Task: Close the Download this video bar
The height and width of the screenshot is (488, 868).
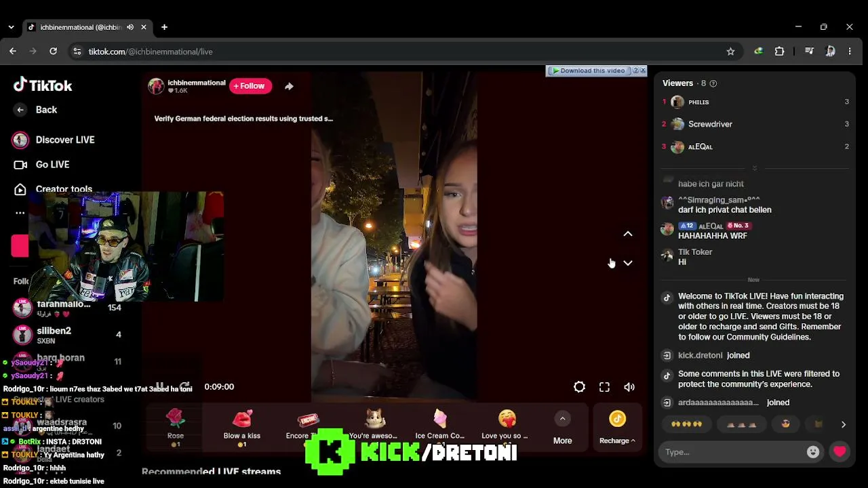Action: (x=643, y=70)
